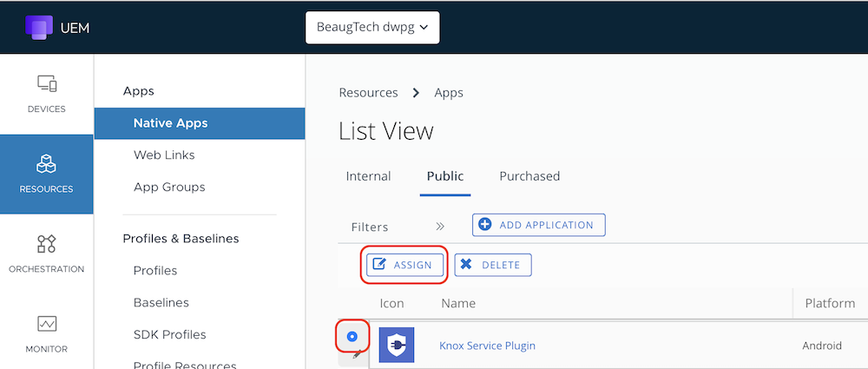Click the Assign button
868x369 pixels.
405,265
